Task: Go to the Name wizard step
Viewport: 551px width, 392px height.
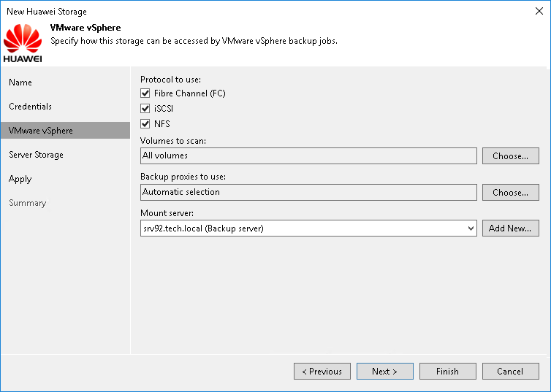Action: tap(20, 82)
